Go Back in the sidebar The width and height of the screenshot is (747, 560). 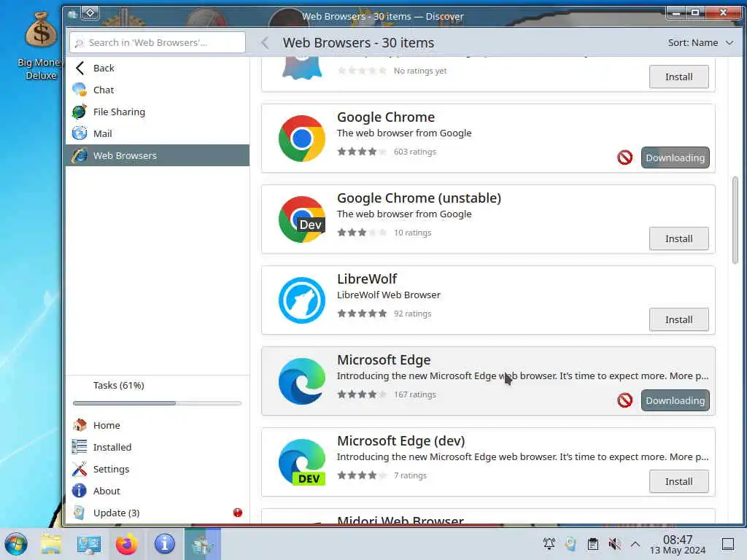[x=158, y=68]
